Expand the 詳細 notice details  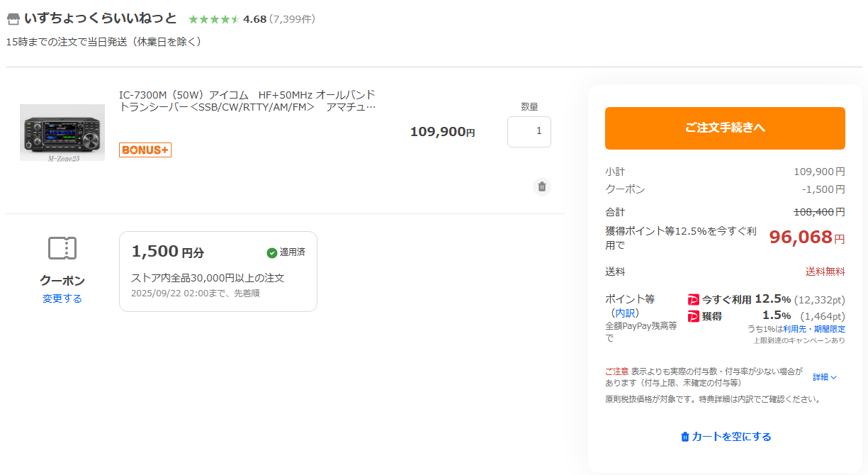(825, 377)
